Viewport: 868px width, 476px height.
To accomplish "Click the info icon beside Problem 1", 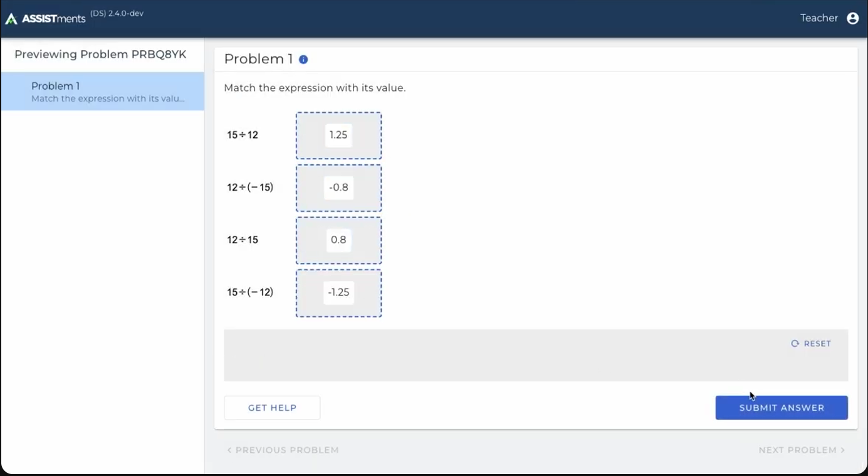I will (x=303, y=60).
